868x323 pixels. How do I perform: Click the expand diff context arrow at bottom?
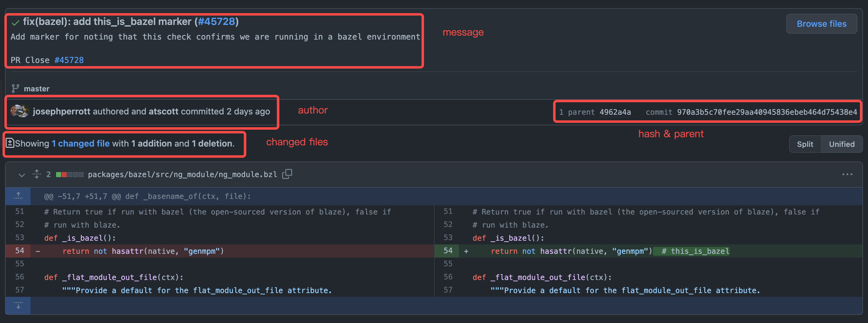click(18, 305)
